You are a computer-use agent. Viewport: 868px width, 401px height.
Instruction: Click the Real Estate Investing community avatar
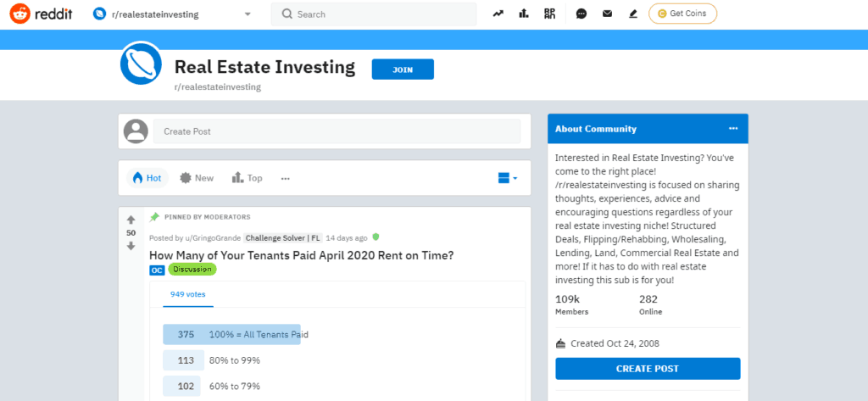point(142,63)
